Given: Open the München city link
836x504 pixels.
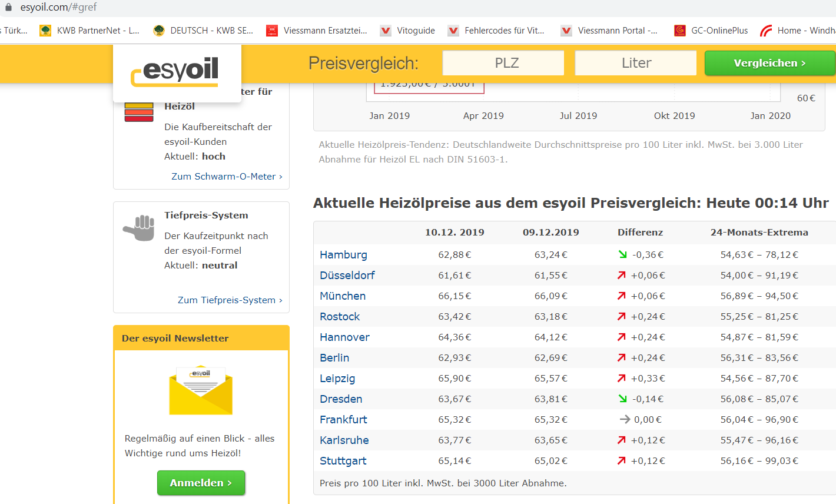Looking at the screenshot, I should 343,296.
